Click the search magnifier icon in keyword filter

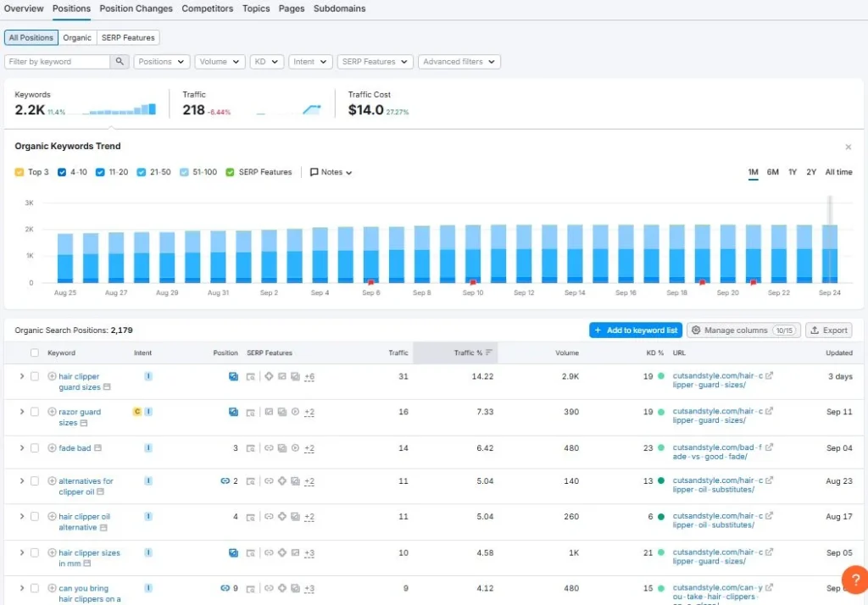pos(119,62)
